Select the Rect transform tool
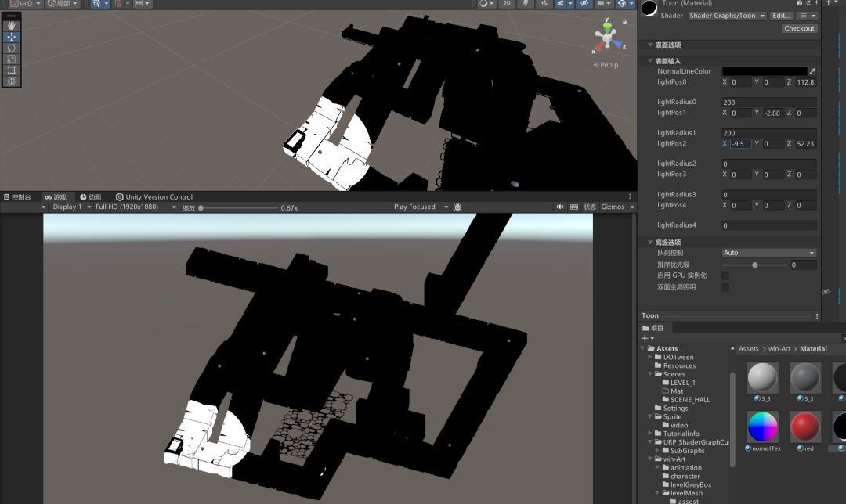The width and height of the screenshot is (846, 504). [11, 70]
